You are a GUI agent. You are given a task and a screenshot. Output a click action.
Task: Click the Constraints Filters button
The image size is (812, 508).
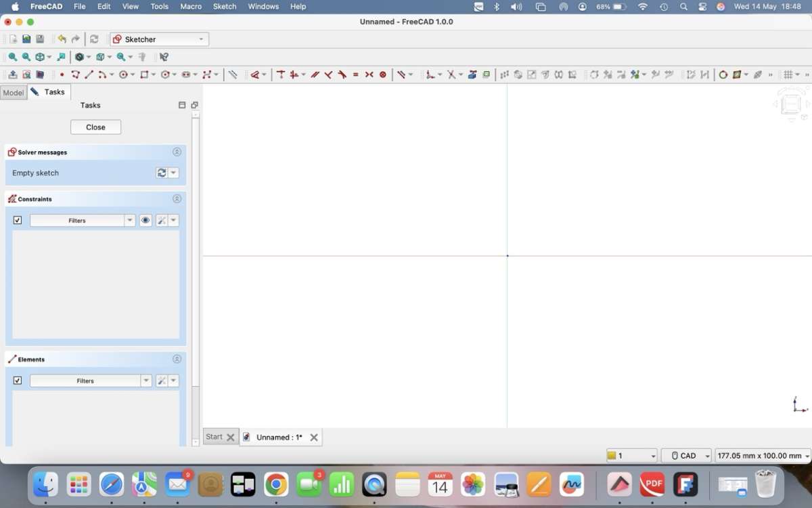(x=77, y=220)
